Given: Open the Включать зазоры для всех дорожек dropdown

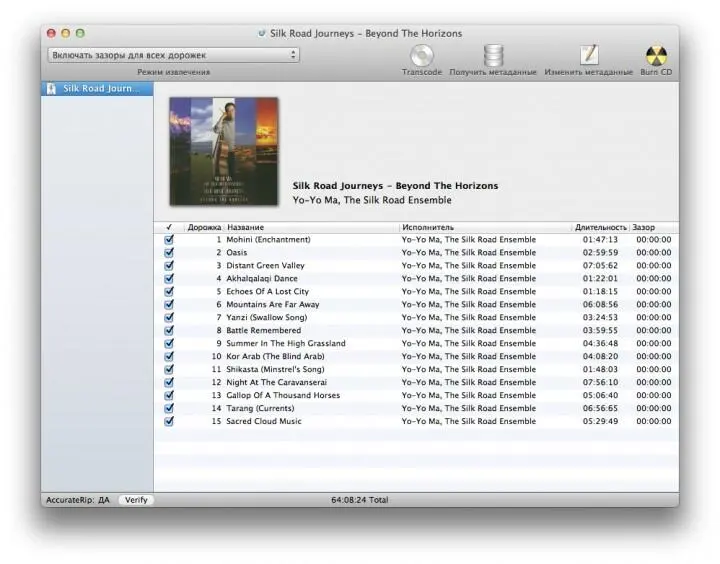Looking at the screenshot, I should [x=174, y=55].
